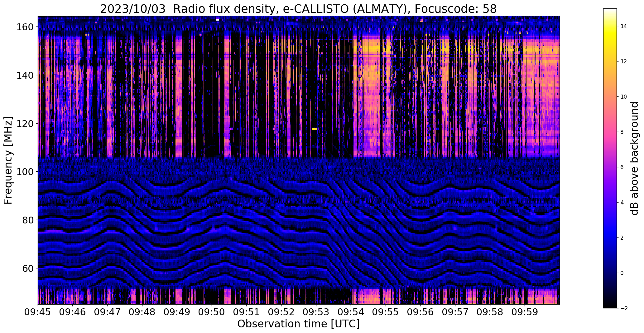Click the 09:58 time tick label

point(490,312)
